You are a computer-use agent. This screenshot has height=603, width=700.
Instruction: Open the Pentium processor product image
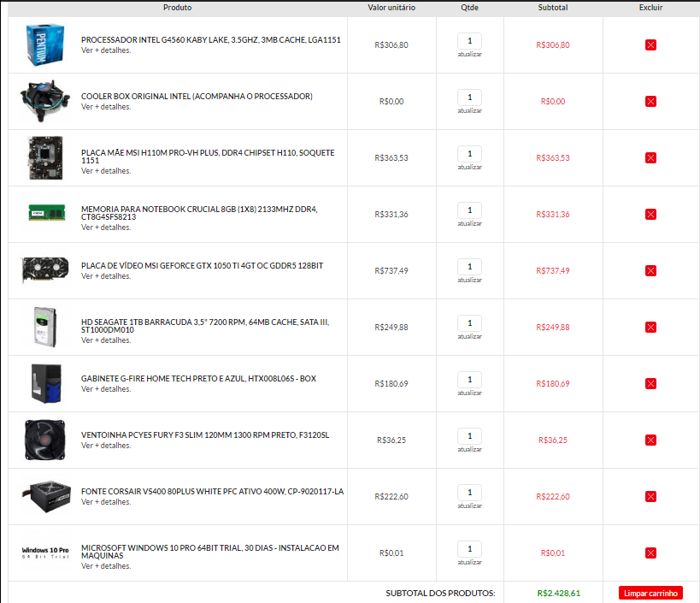tap(45, 44)
